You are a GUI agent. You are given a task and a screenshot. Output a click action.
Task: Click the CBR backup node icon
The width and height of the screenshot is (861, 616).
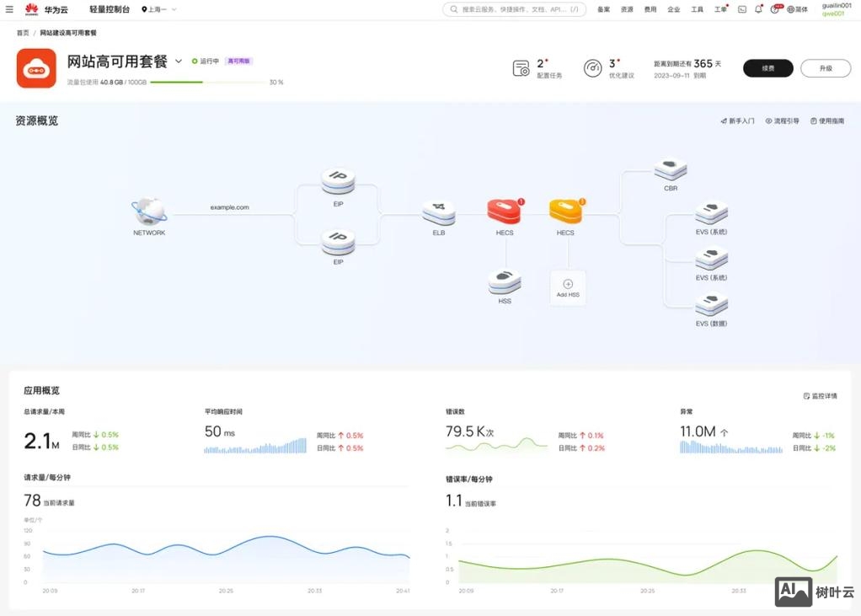click(x=671, y=169)
